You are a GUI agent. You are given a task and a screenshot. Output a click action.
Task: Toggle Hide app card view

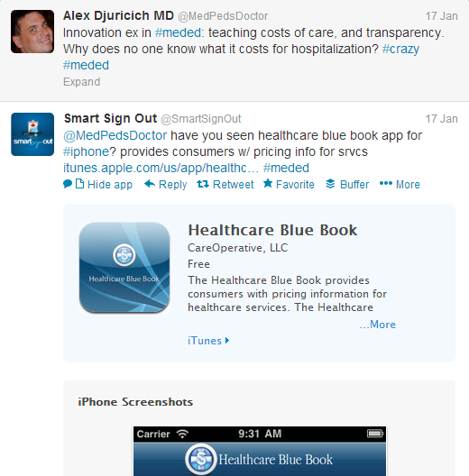[x=110, y=184]
